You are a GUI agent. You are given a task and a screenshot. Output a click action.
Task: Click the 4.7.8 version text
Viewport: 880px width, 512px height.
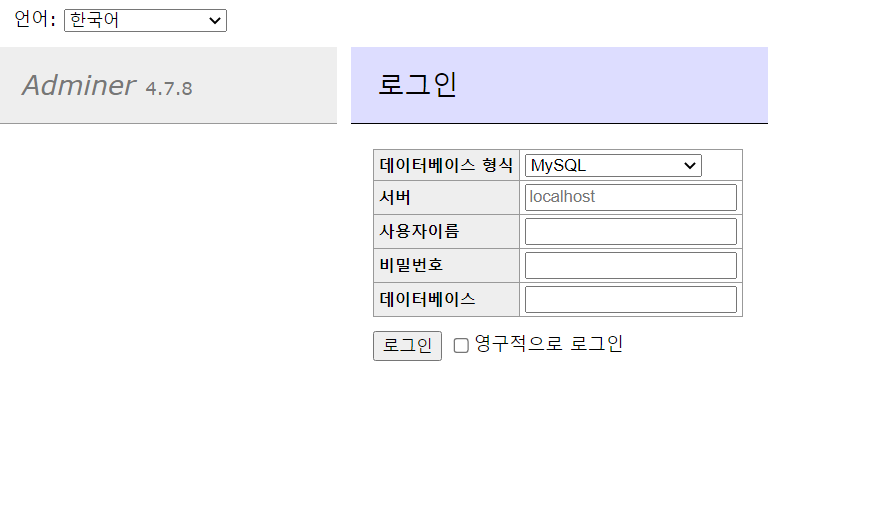pos(169,89)
